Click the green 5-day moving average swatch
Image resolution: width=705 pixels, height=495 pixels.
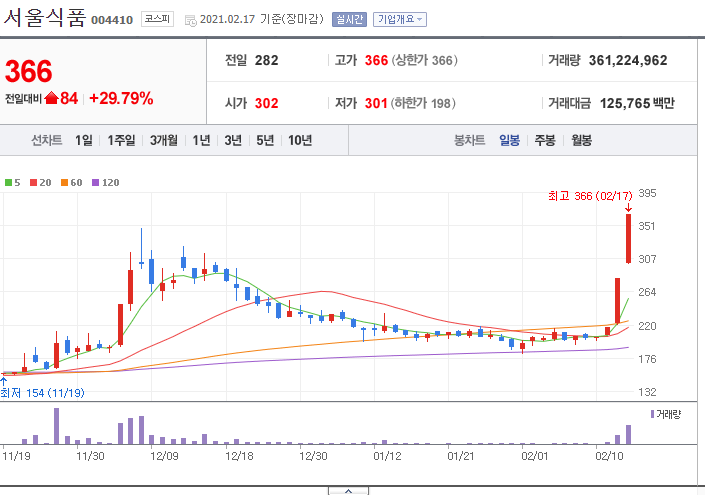pyautogui.click(x=8, y=183)
